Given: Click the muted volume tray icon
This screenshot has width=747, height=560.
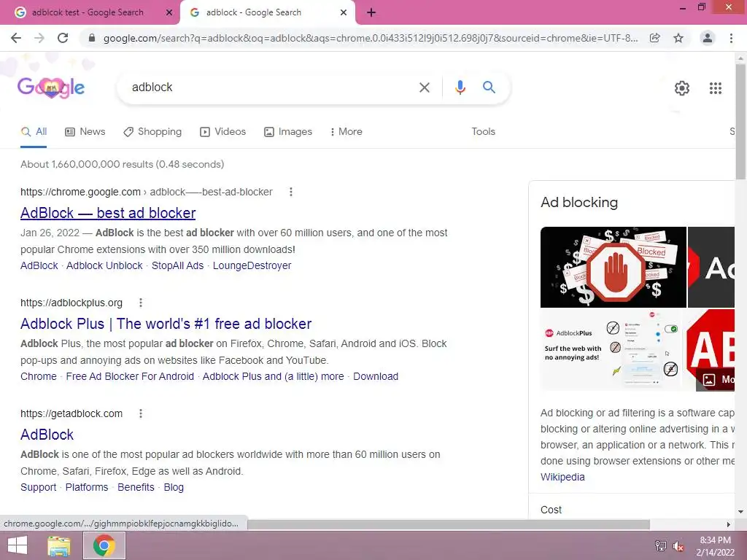Looking at the screenshot, I should 678,546.
